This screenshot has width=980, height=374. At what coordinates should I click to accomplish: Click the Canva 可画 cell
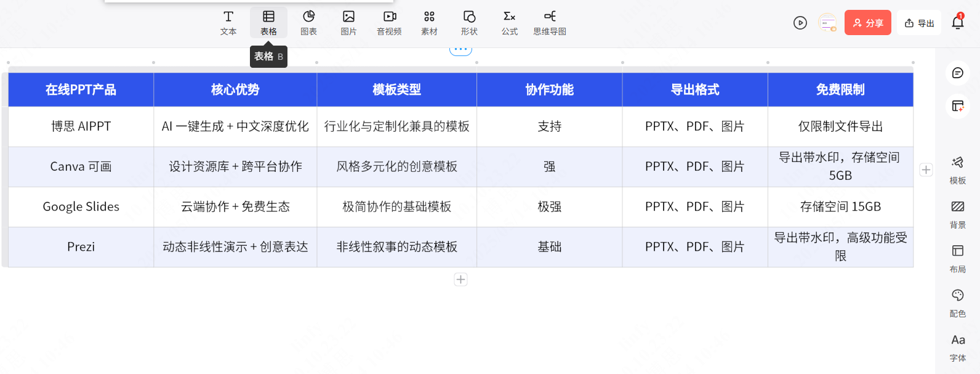click(81, 166)
